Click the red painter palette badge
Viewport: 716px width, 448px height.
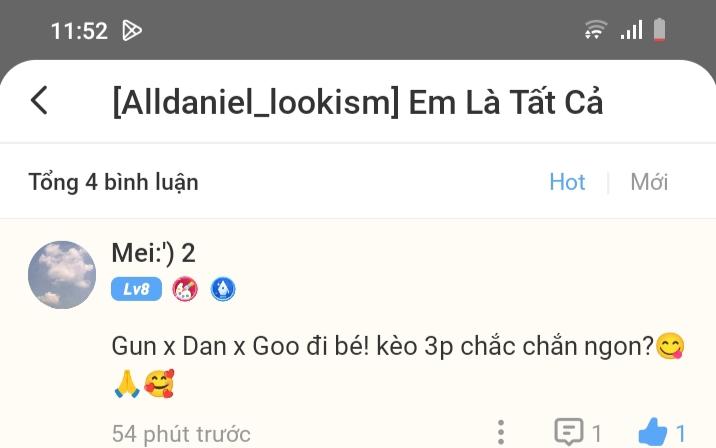[x=185, y=289]
